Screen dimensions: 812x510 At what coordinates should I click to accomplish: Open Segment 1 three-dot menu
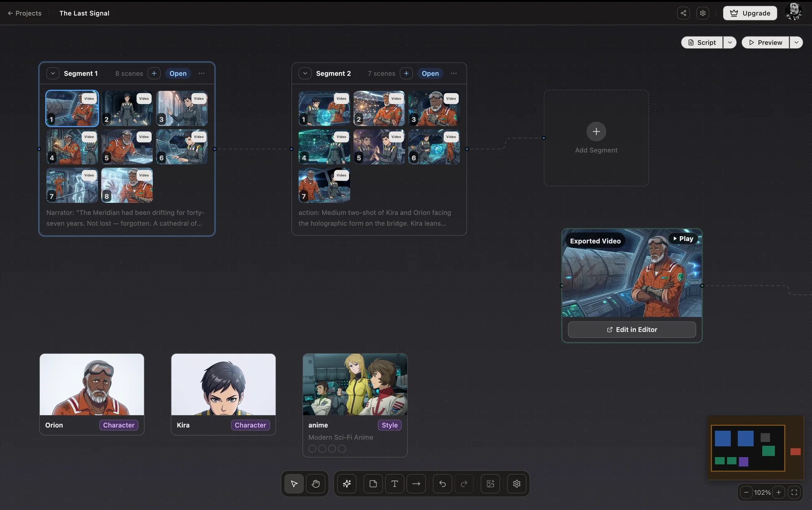coord(202,73)
